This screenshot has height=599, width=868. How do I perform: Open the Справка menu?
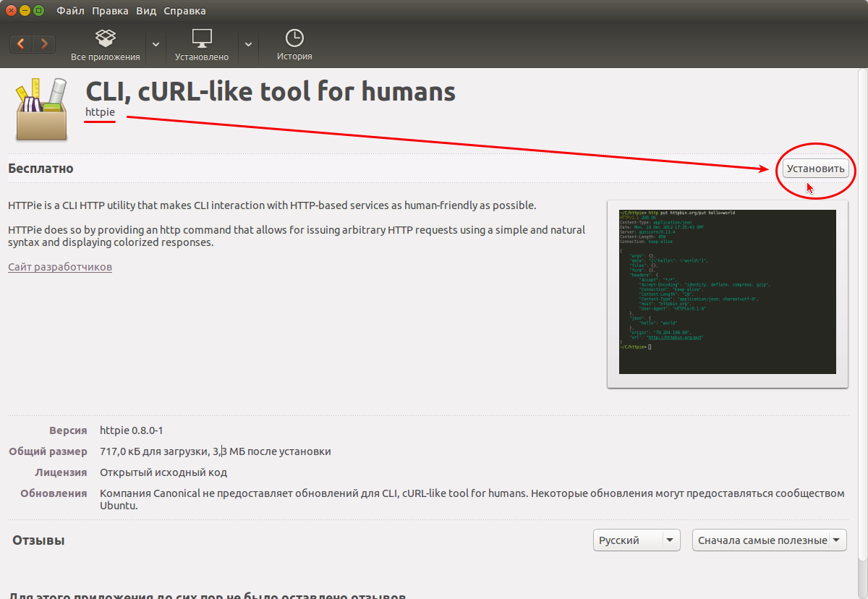click(x=184, y=11)
